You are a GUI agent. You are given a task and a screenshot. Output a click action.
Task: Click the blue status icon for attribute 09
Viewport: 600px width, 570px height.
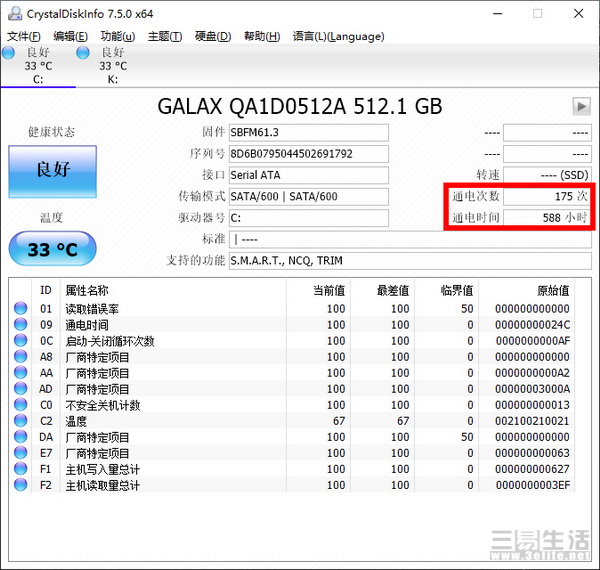[x=21, y=324]
